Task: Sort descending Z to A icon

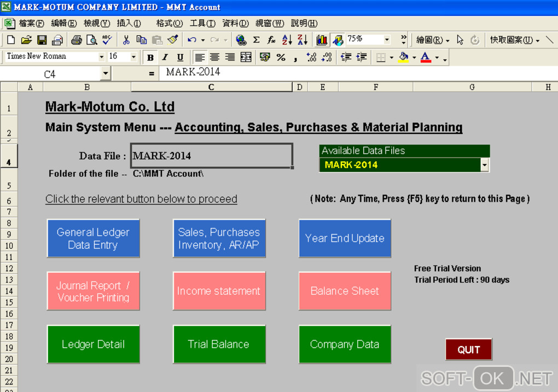Action: (x=303, y=40)
